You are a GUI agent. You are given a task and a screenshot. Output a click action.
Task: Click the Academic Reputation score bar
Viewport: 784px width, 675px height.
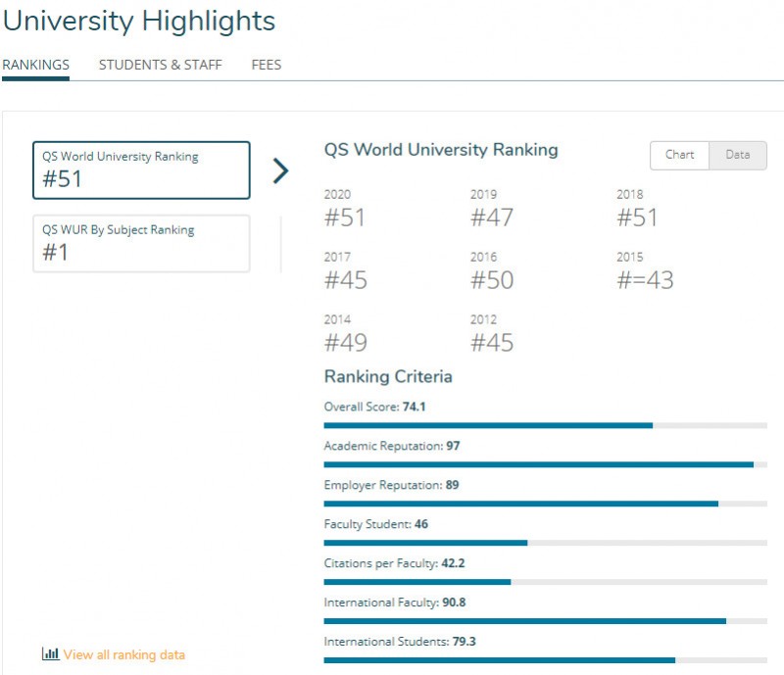click(x=545, y=463)
